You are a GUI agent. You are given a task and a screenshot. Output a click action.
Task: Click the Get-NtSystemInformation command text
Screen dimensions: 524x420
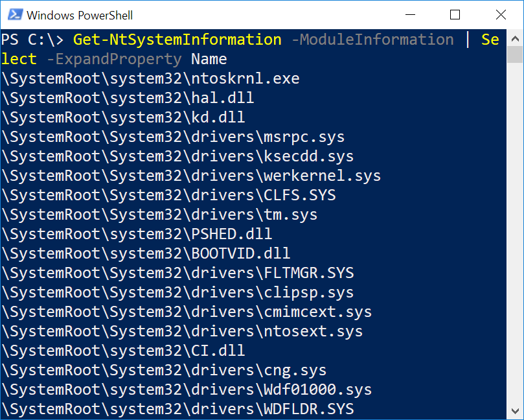pyautogui.click(x=177, y=40)
